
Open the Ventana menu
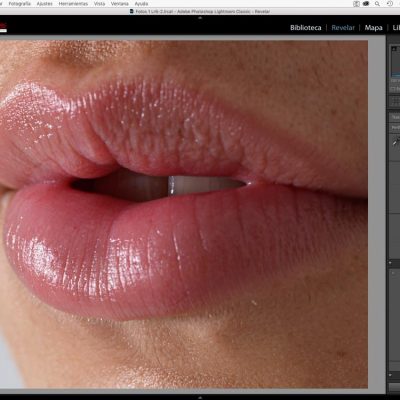click(120, 4)
